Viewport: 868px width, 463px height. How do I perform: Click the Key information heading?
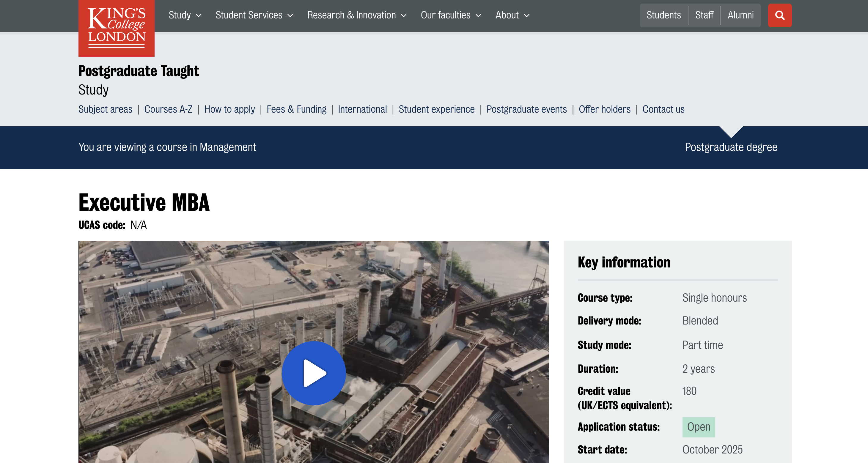tap(624, 262)
